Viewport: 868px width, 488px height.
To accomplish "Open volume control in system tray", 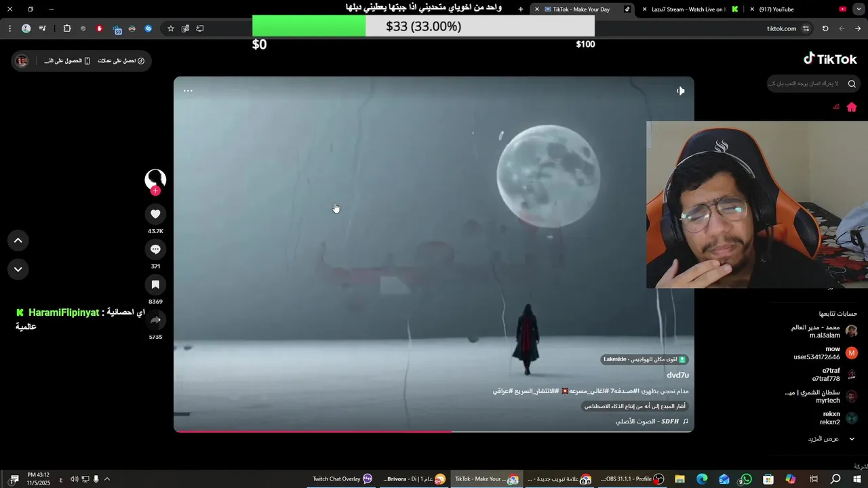I will (74, 479).
